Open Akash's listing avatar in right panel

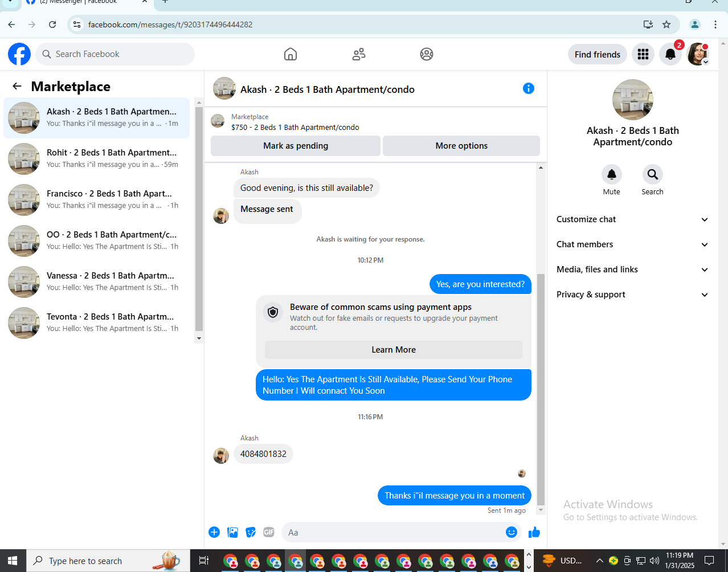tap(633, 100)
